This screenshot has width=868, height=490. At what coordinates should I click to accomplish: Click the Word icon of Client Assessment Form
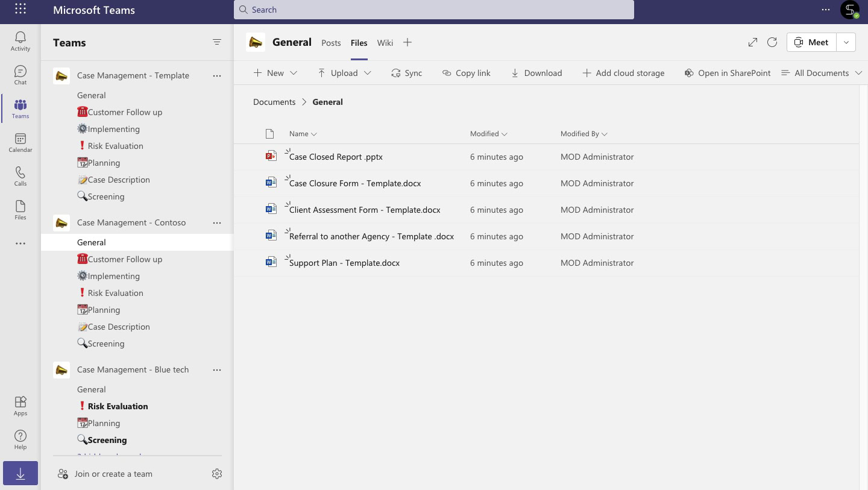point(271,209)
